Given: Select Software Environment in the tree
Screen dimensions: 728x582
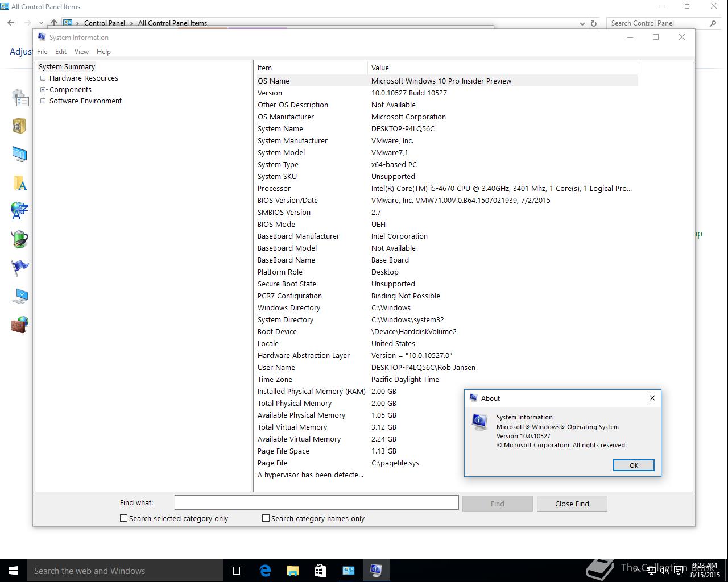Looking at the screenshot, I should tap(85, 101).
